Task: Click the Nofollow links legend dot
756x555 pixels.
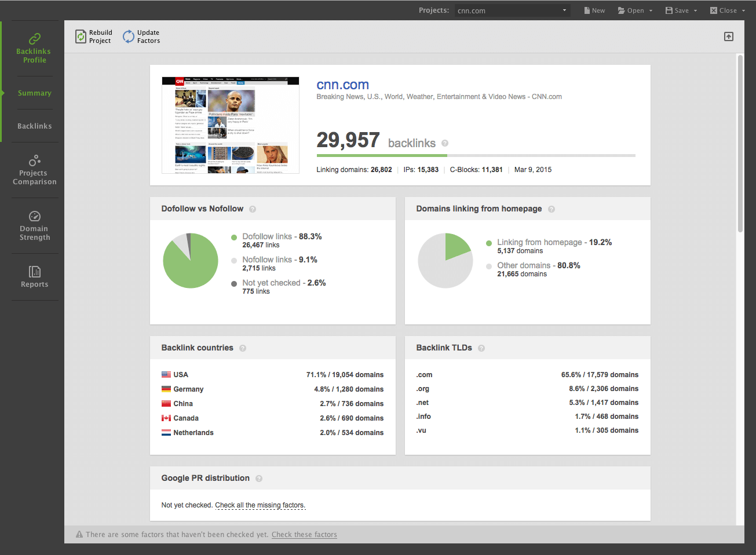Action: (234, 261)
